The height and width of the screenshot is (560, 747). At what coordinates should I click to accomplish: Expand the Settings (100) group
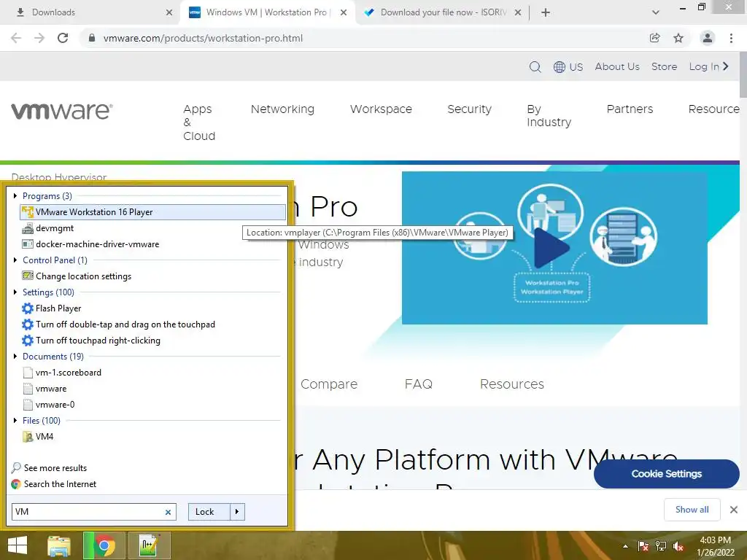pyautogui.click(x=15, y=292)
